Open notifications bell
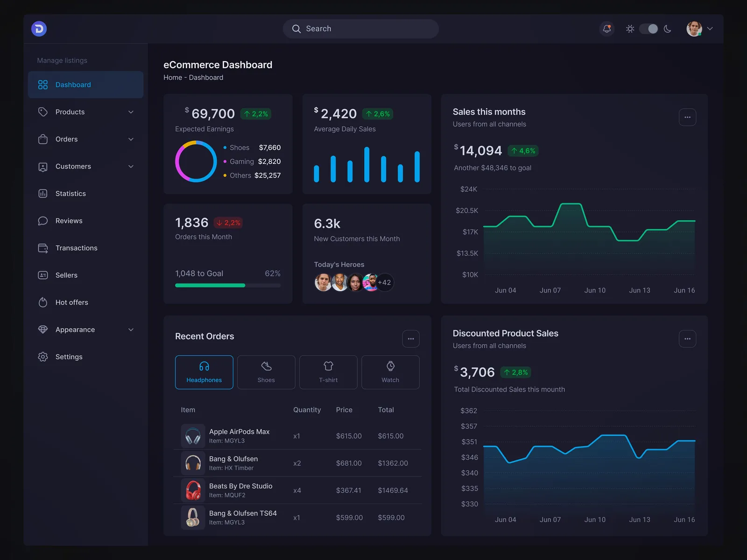Screen dimensions: 747x560 click(x=606, y=29)
